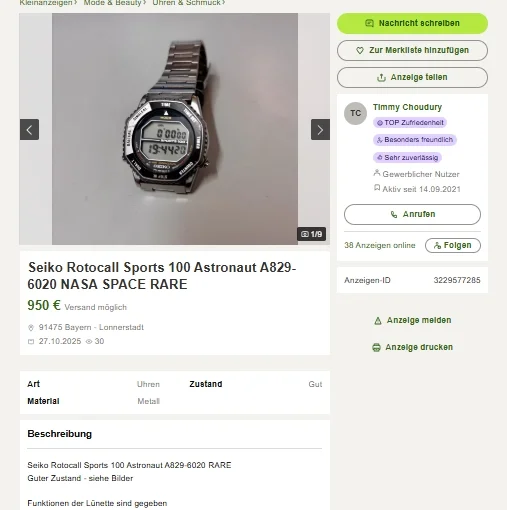Follow the seller with Folgen button
The width and height of the screenshot is (507, 510).
(x=453, y=245)
